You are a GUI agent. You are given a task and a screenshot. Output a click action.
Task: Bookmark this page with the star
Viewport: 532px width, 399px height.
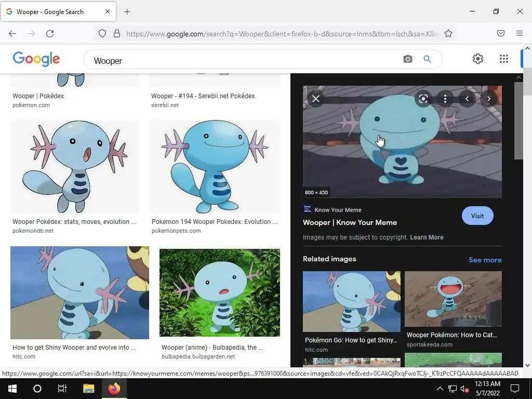coord(448,33)
